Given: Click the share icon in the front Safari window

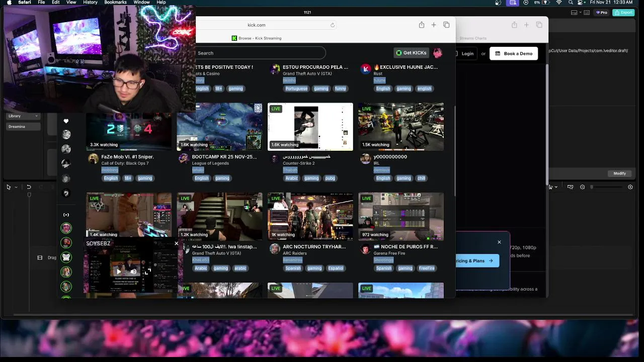Looking at the screenshot, I should pos(422,25).
